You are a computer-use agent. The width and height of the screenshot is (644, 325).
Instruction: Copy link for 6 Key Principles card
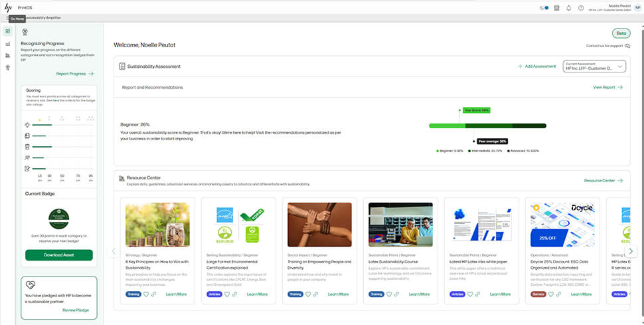(x=153, y=294)
